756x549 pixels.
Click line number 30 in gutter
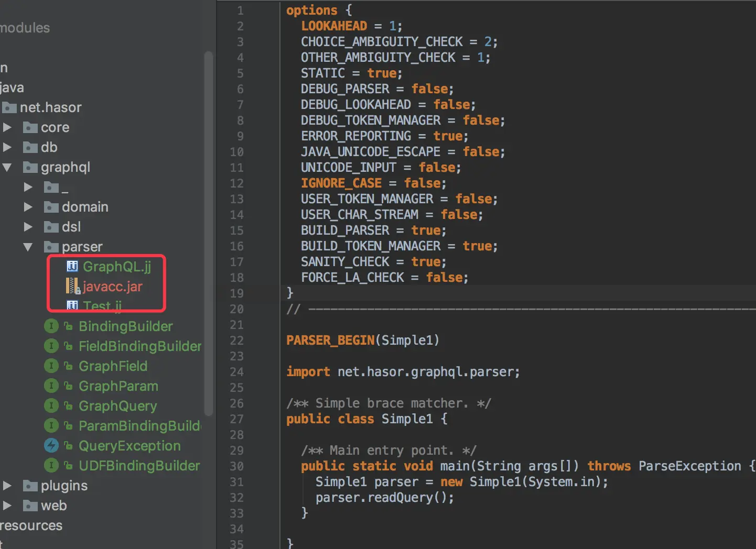point(236,466)
